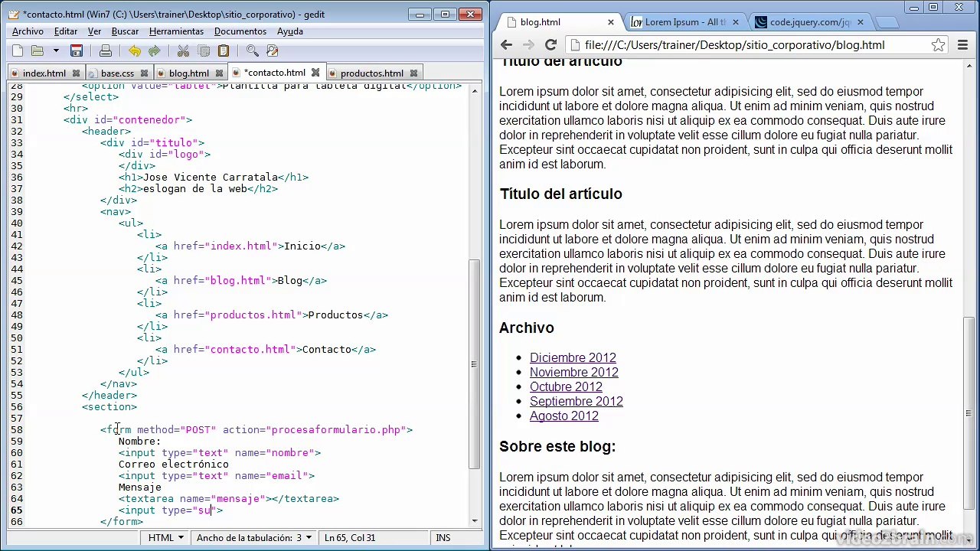
Task: Open the Diciembre 2012 archive link
Action: [573, 357]
